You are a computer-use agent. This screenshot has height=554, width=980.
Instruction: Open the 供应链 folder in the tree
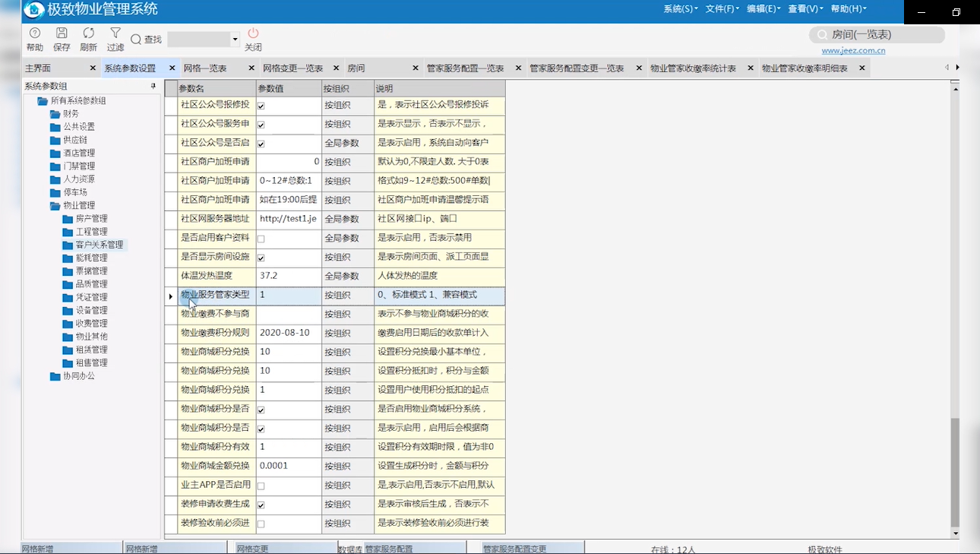[68, 140]
